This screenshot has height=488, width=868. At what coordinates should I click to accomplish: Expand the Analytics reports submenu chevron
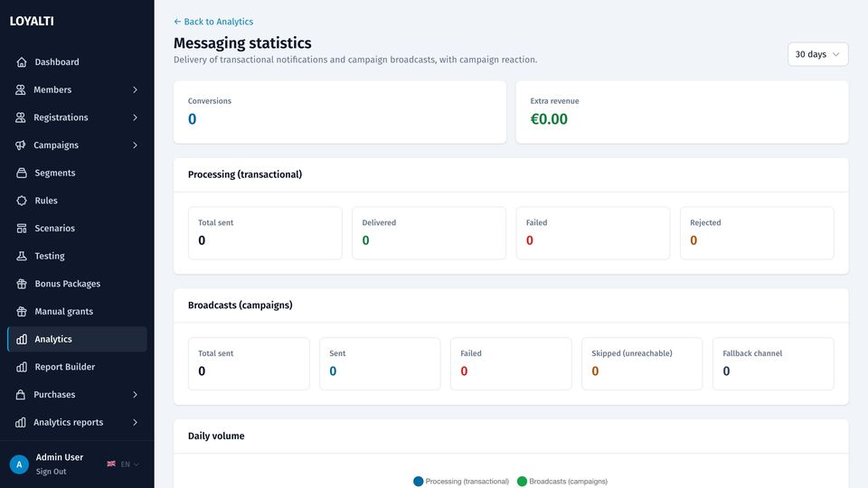[135, 422]
